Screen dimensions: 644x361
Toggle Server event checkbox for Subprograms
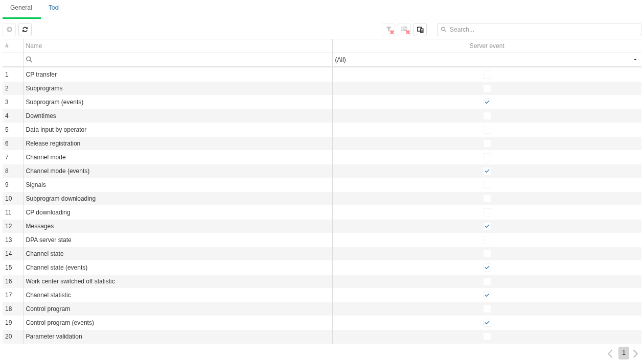point(487,88)
